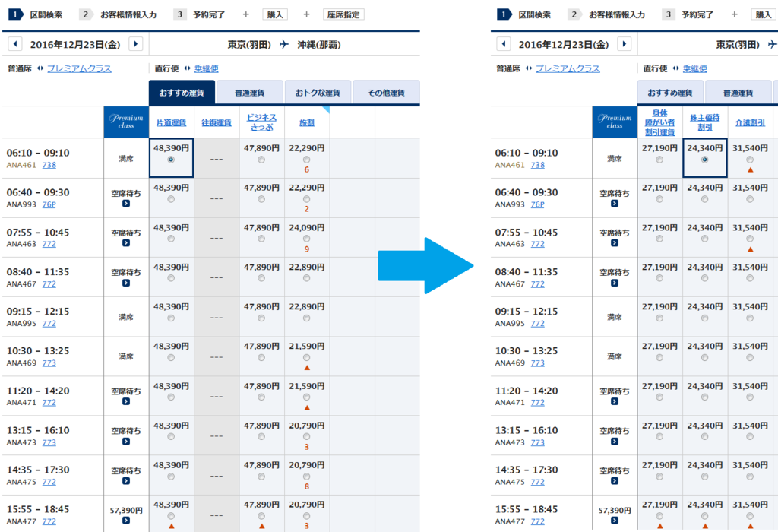Open waitlist arrow for ANA473 in left panel
The width and height of the screenshot is (778, 532).
point(126,442)
